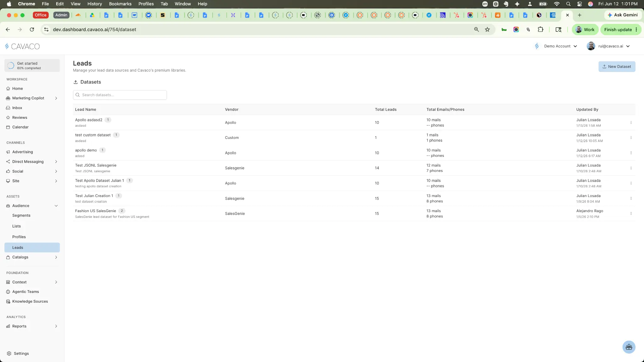644x362 pixels.
Task: Expand the Catalogs submenu
Action: pyautogui.click(x=56, y=257)
